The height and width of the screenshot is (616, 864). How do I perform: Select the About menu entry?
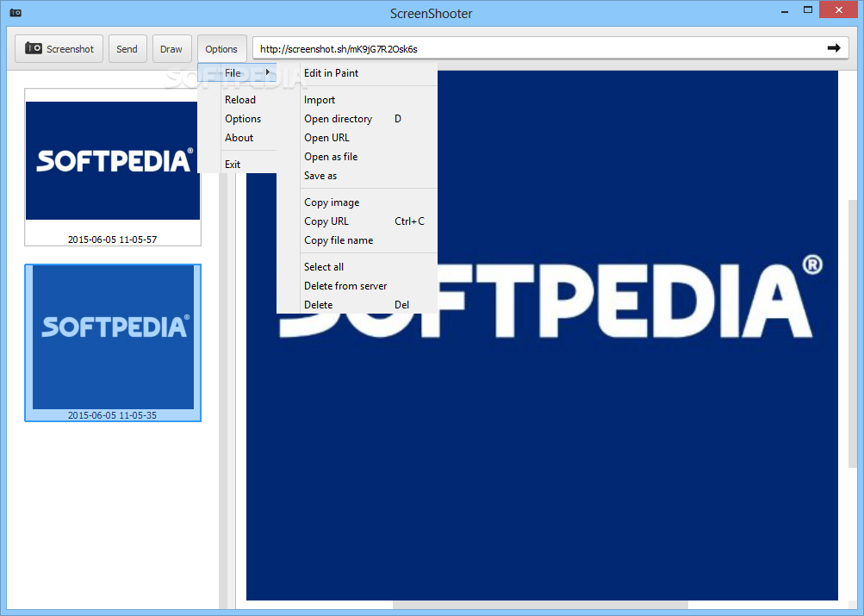click(x=237, y=138)
